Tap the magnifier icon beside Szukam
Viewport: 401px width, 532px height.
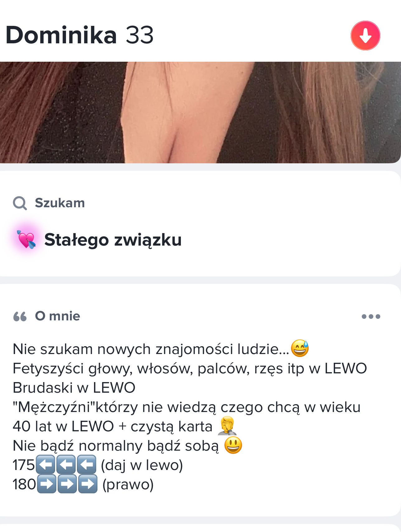20,203
